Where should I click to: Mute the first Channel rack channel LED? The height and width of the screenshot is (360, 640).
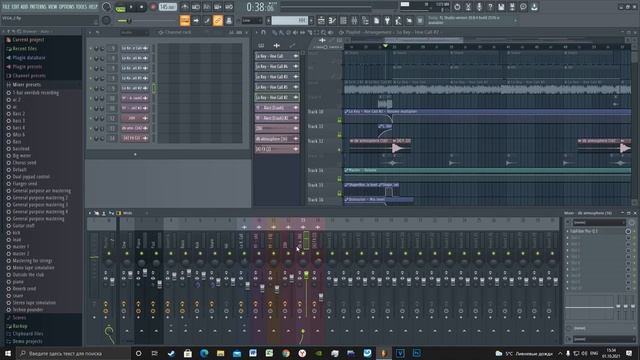tap(90, 48)
